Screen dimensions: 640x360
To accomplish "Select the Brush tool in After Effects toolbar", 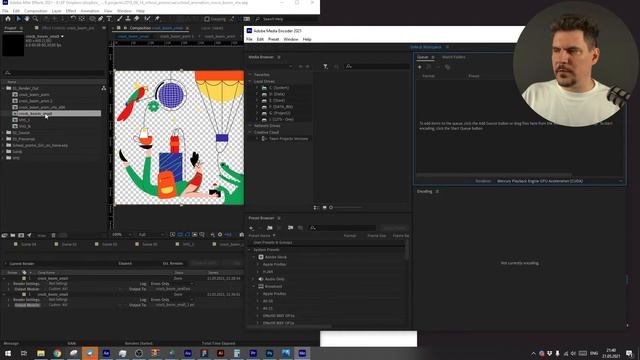I will point(120,19).
